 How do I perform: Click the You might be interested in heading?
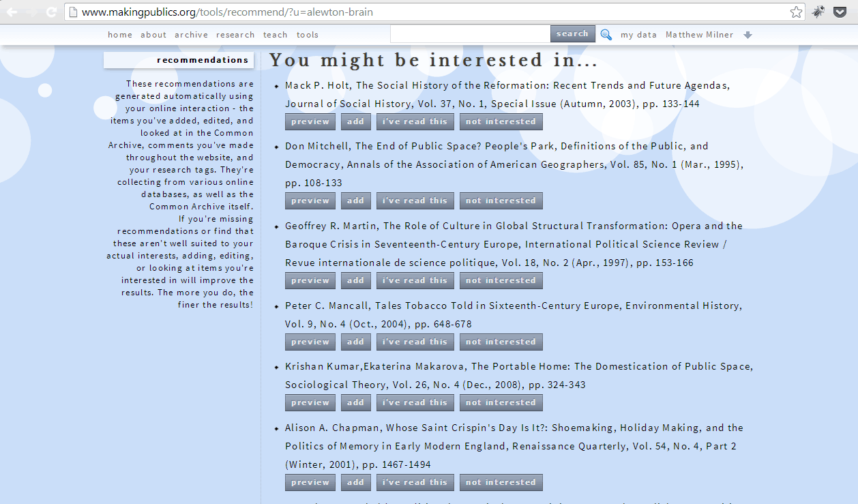click(434, 60)
